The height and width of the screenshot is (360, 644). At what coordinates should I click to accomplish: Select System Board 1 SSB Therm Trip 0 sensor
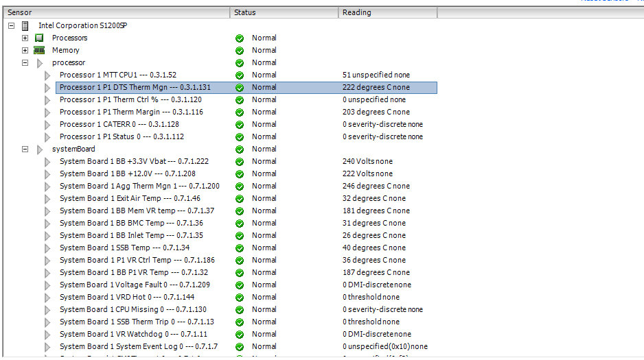(x=137, y=322)
